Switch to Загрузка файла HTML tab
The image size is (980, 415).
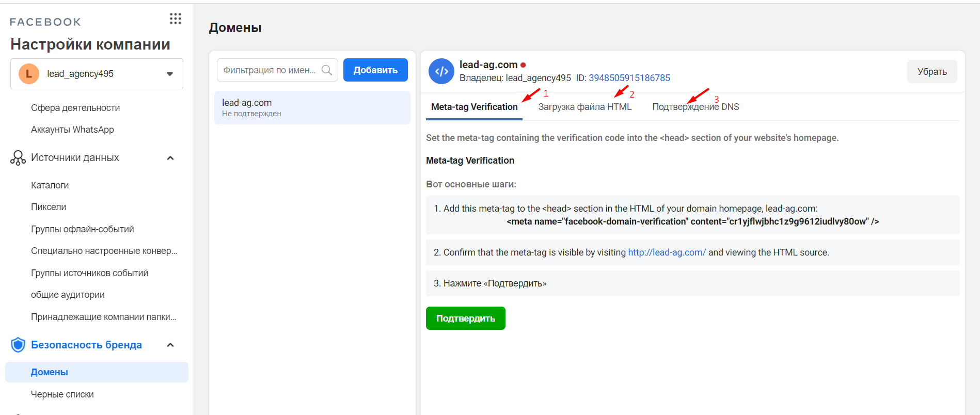point(584,107)
